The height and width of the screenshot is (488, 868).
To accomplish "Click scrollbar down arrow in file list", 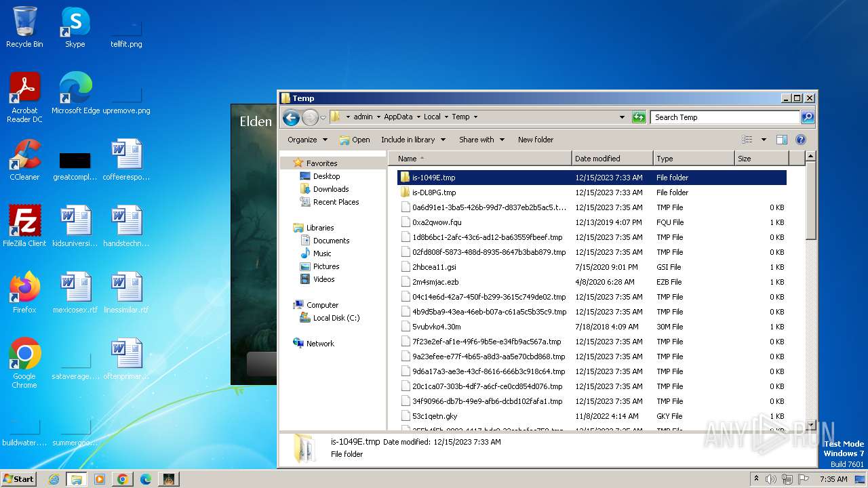I will [x=810, y=425].
